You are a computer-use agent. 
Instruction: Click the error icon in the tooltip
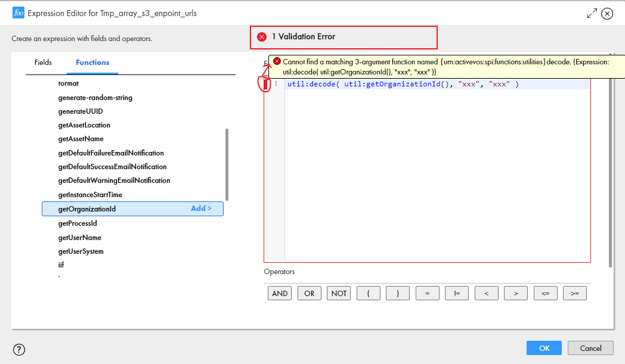[277, 61]
